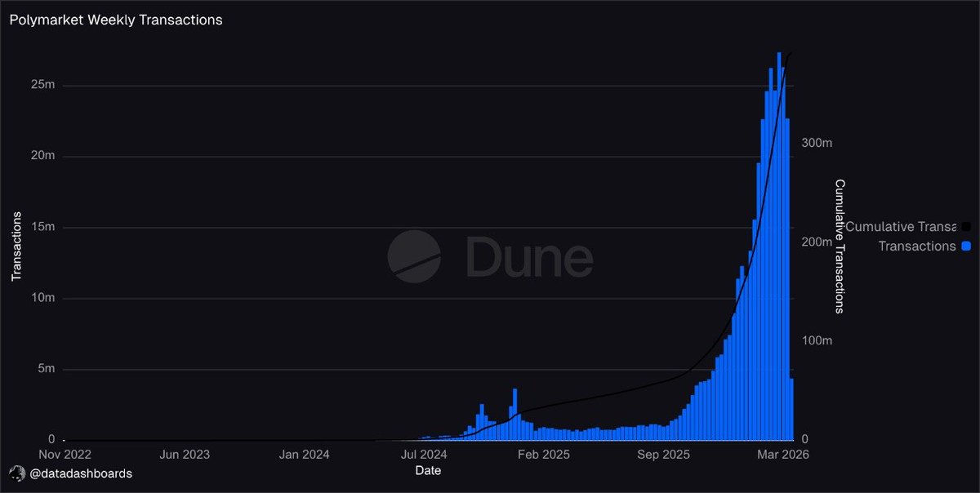The image size is (980, 493).
Task: Click the Mar 2026 x-axis label
Action: click(782, 455)
